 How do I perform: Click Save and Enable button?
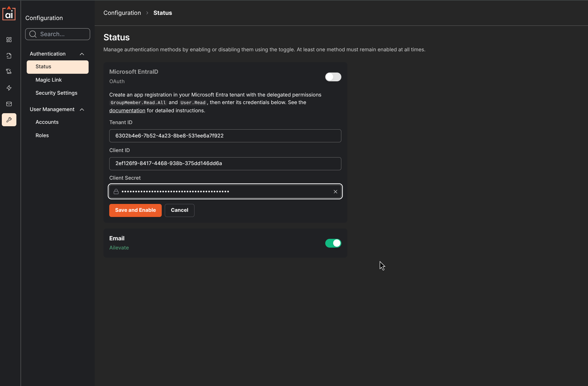[x=135, y=210]
